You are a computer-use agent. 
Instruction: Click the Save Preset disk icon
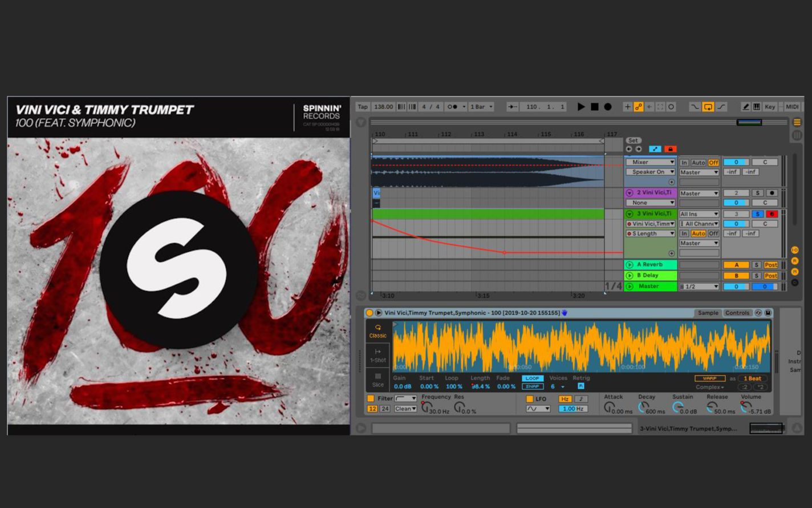coord(768,313)
